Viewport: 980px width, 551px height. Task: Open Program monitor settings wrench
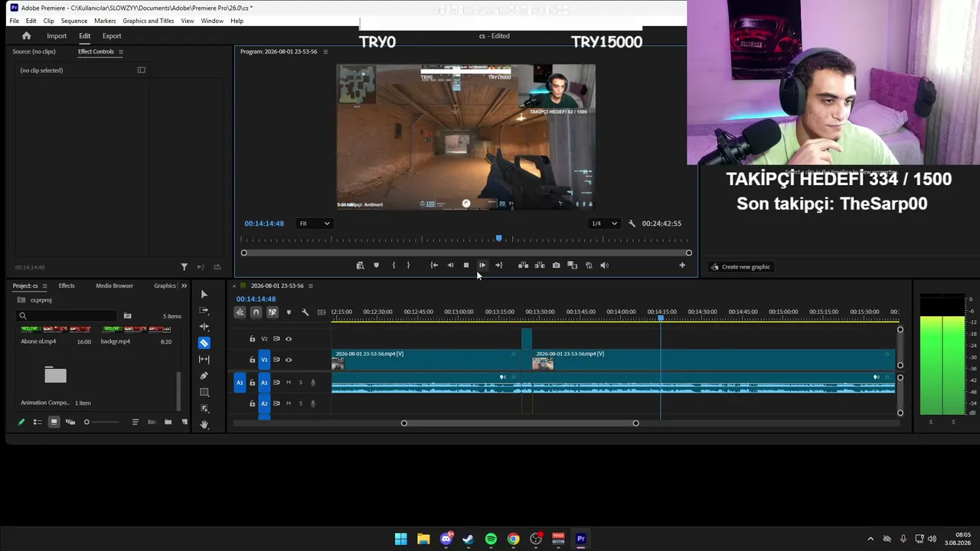[632, 223]
